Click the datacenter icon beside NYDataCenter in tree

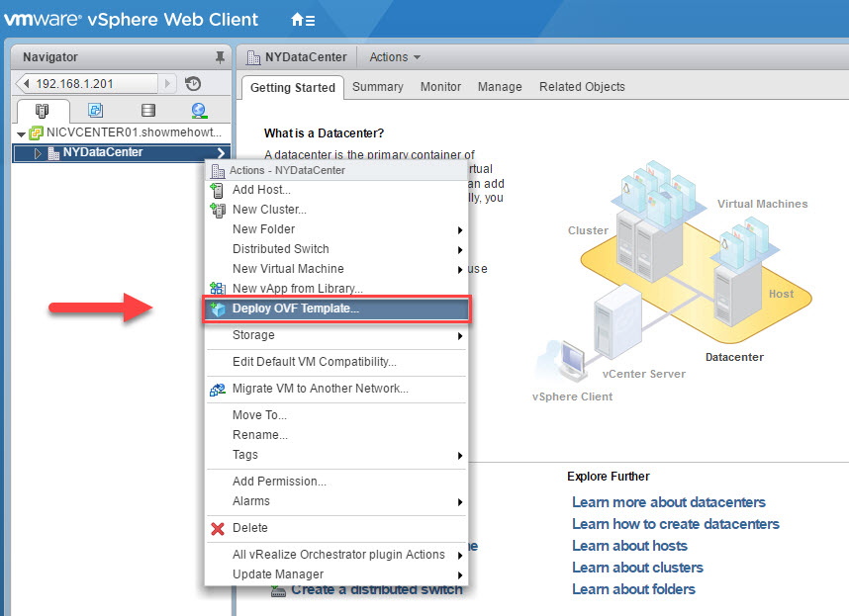[53, 153]
